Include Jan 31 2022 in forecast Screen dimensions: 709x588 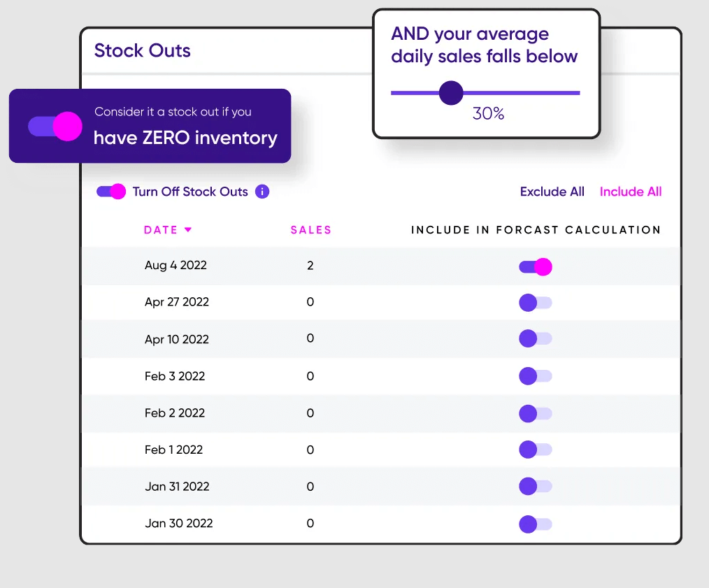[x=536, y=487]
